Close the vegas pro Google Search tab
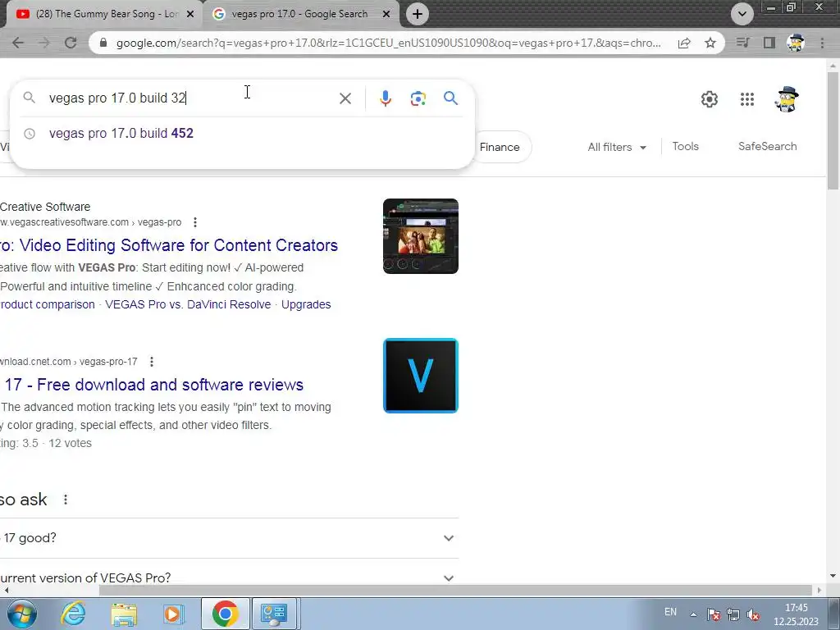 coord(386,14)
